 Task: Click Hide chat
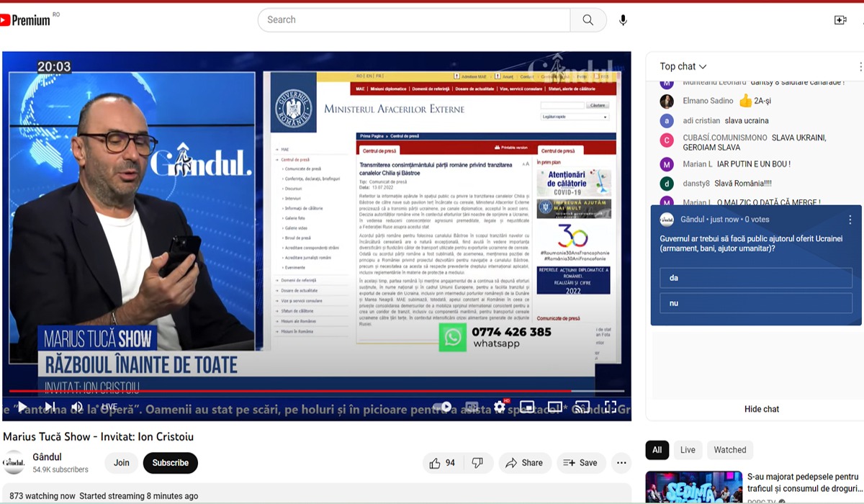[x=762, y=409]
